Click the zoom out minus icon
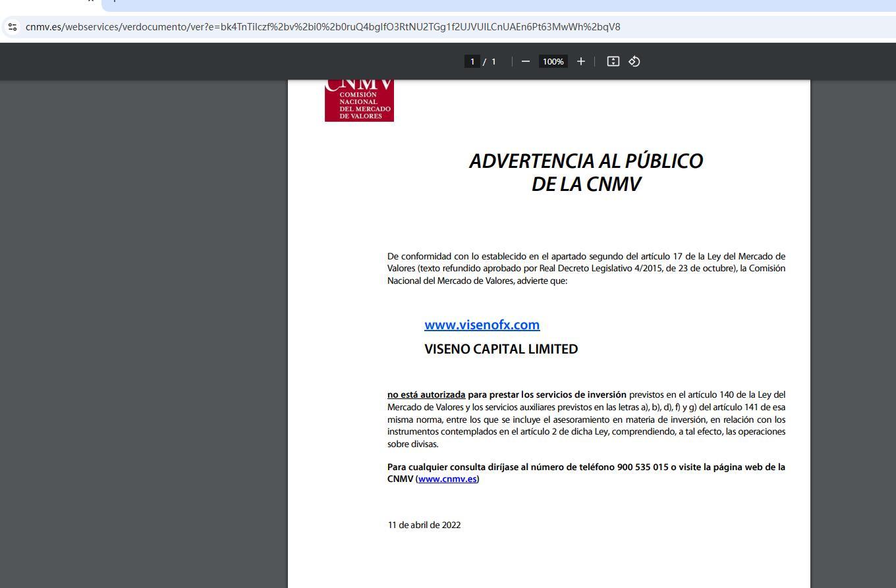Screen dimensions: 896x588 pyautogui.click(x=525, y=61)
